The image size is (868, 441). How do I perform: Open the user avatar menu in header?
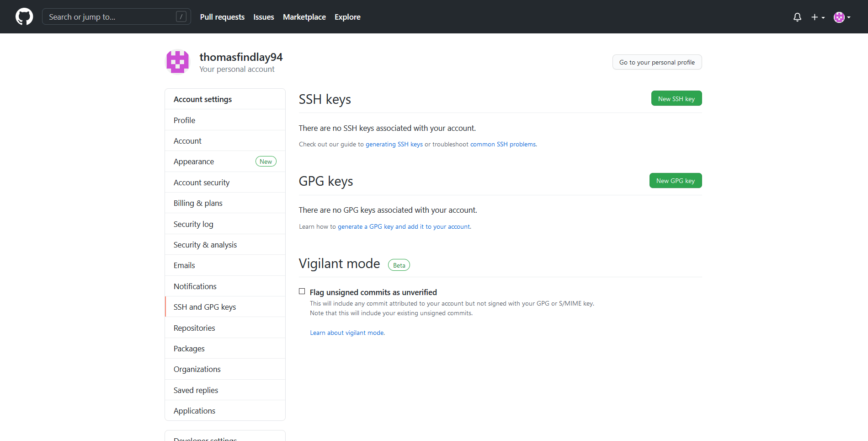[x=842, y=17]
